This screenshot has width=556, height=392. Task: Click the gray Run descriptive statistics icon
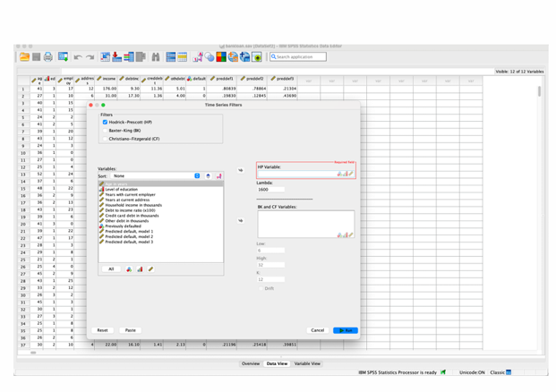coord(141,56)
